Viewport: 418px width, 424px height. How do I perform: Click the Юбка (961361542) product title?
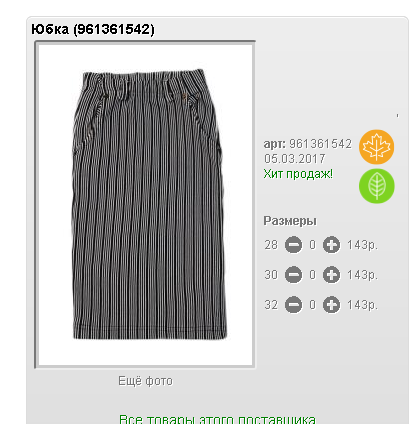coord(93,29)
